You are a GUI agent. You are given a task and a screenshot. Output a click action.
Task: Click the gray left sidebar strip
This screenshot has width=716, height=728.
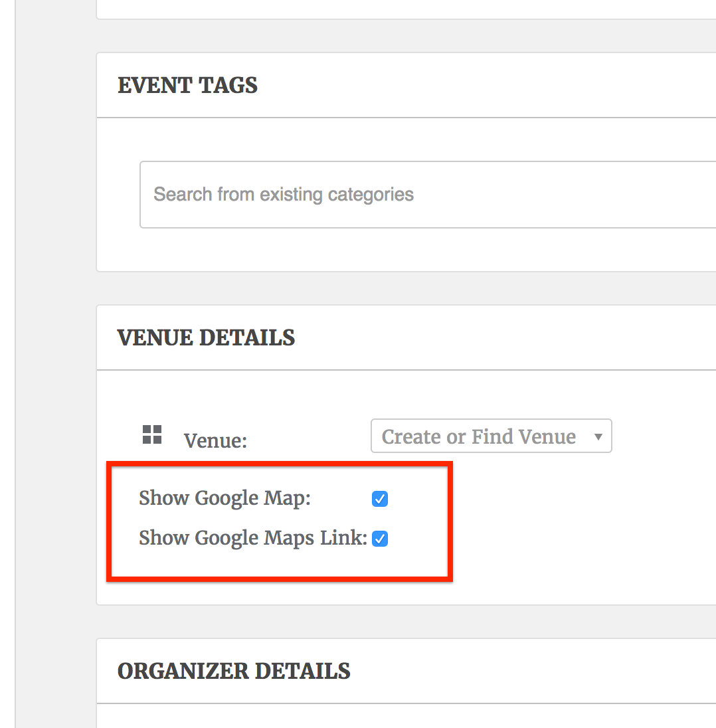(x=7, y=364)
